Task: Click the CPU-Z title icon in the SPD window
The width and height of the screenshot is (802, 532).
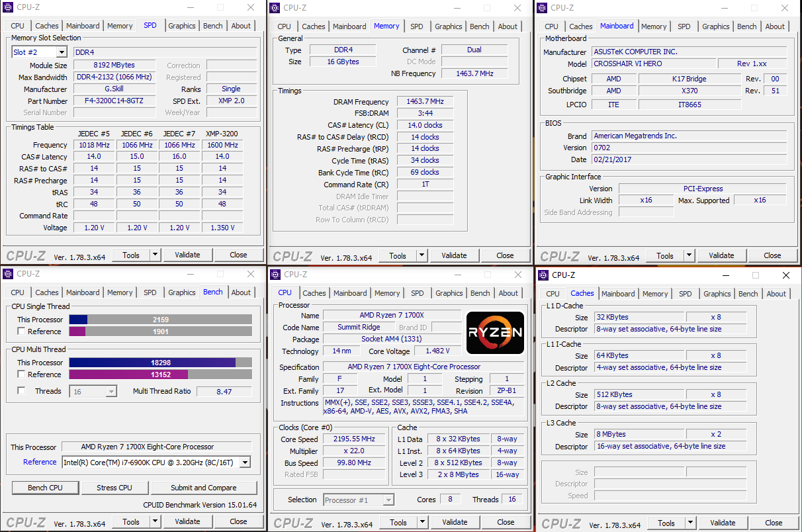Action: pos(9,7)
